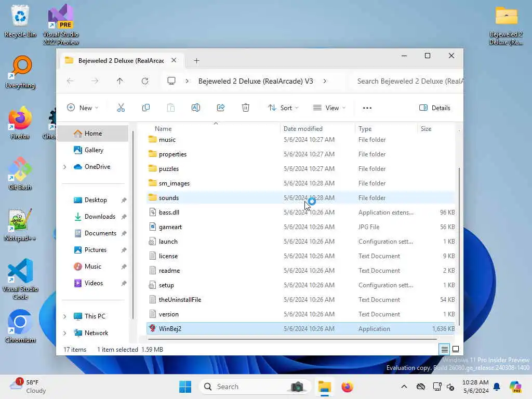This screenshot has height=399, width=532.
Task: Click File Explorer icon in taskbar
Action: 324,387
